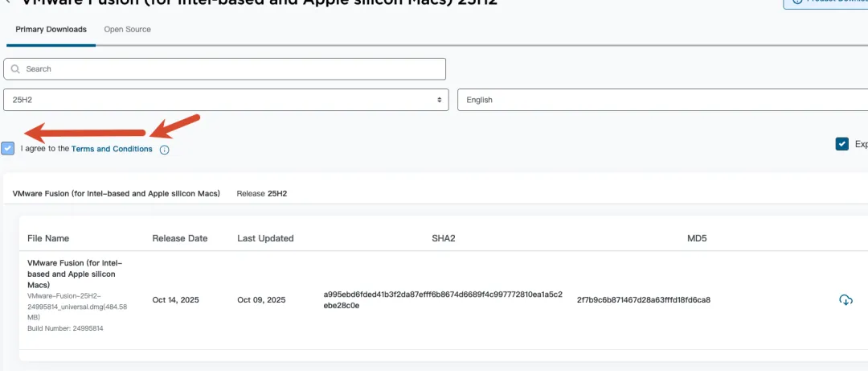The width and height of the screenshot is (868, 371).
Task: Uncheck the Expand checkbox on the right
Action: click(x=842, y=144)
